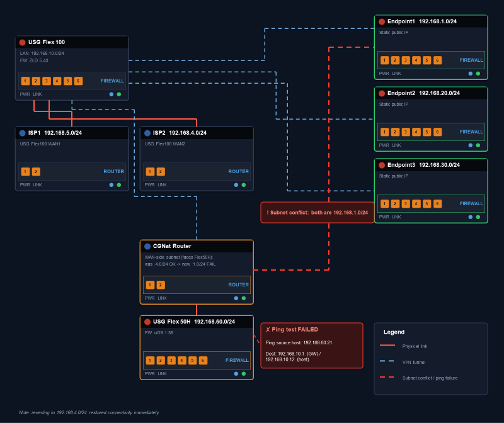The image size is (504, 423).
Task: Select port 2 on Endpoint3 firewall
Action: pos(395,203)
